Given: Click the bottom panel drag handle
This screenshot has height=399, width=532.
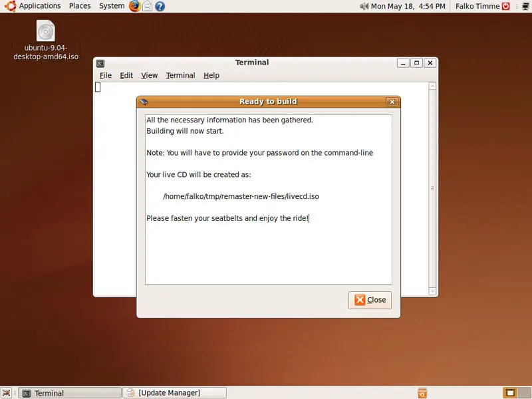Looking at the screenshot, I should [x=15, y=393].
